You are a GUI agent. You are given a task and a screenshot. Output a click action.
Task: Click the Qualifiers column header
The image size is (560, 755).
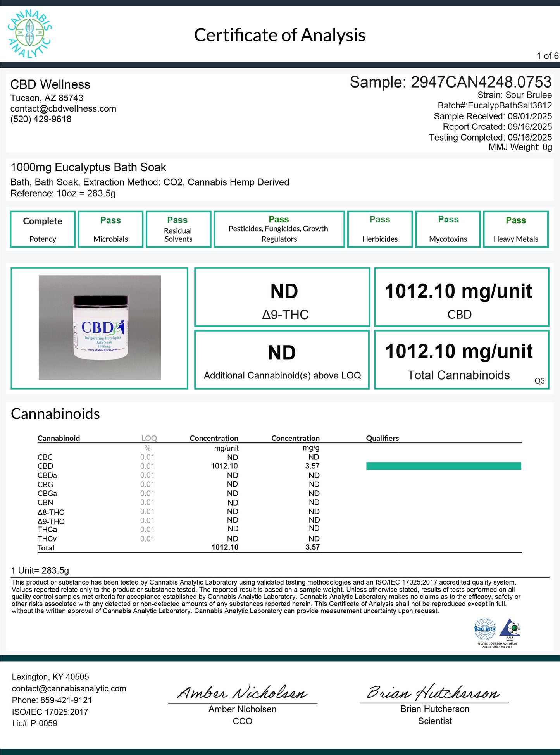(383, 438)
